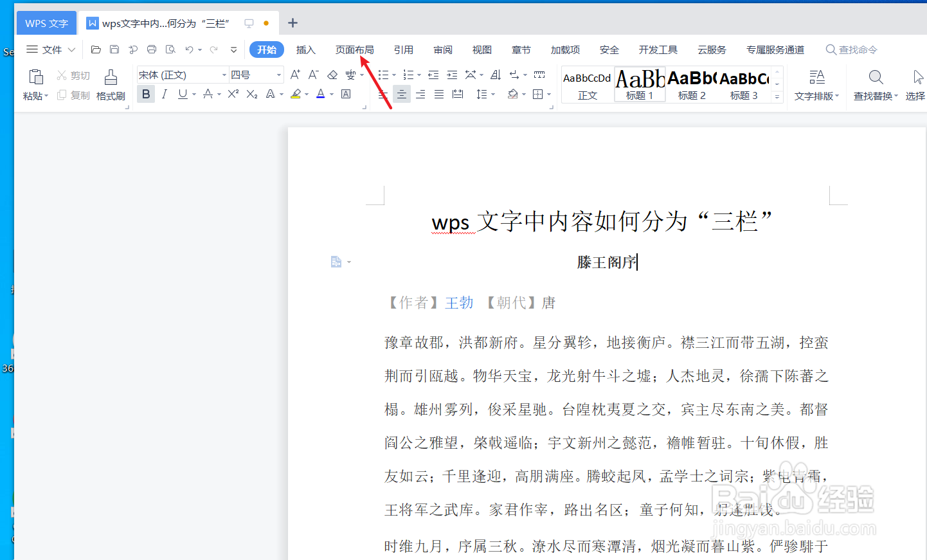The image size is (927, 560).
Task: Apply character border icon
Action: (x=346, y=94)
